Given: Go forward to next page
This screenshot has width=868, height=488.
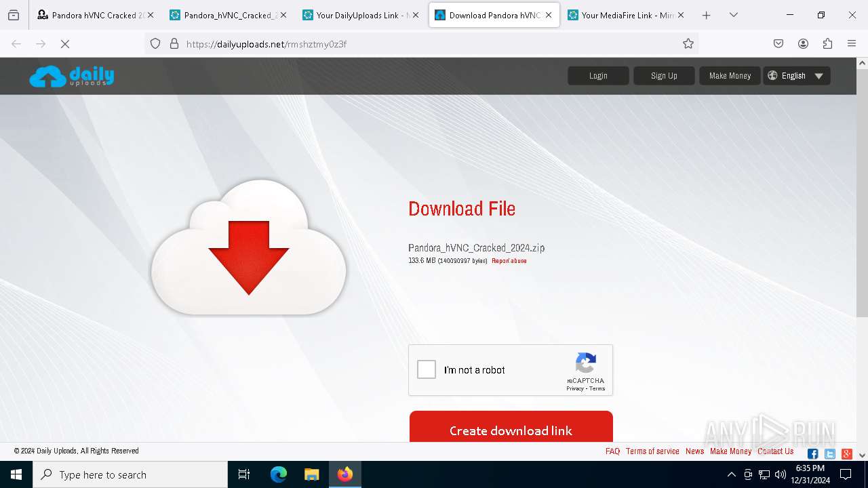Looking at the screenshot, I should pos(41,43).
